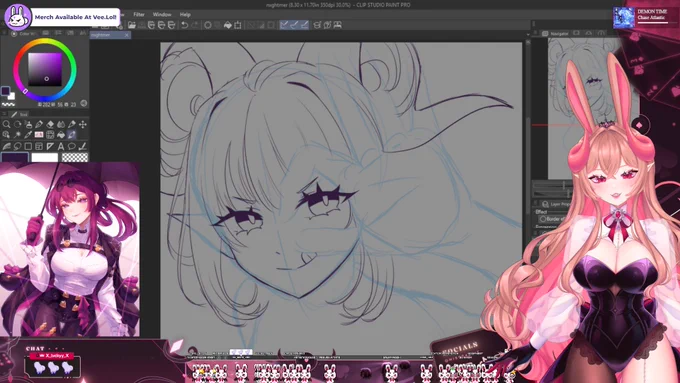Viewport: 680px width, 383px height.
Task: Open the tool palette menu icon
Action: 5,114
